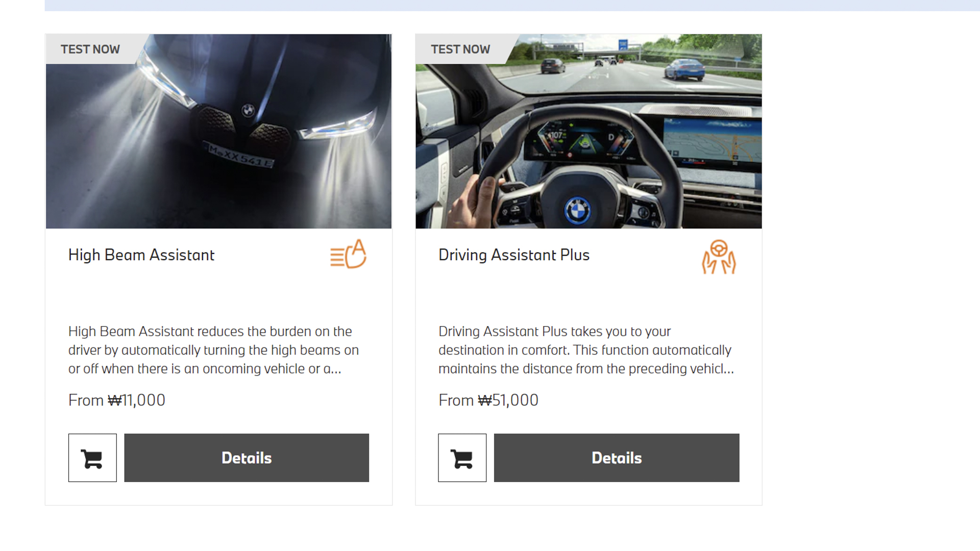Add Driving Assistant Plus to cart
The image size is (980, 551).
(462, 458)
